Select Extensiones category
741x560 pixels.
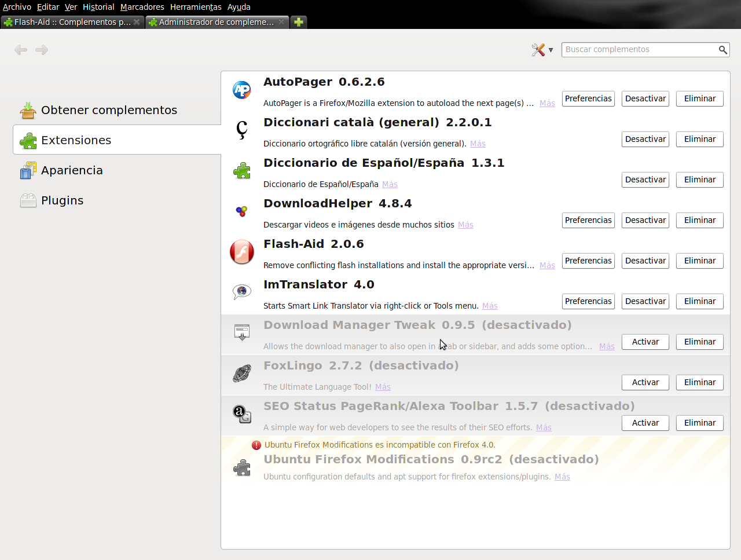coord(117,140)
